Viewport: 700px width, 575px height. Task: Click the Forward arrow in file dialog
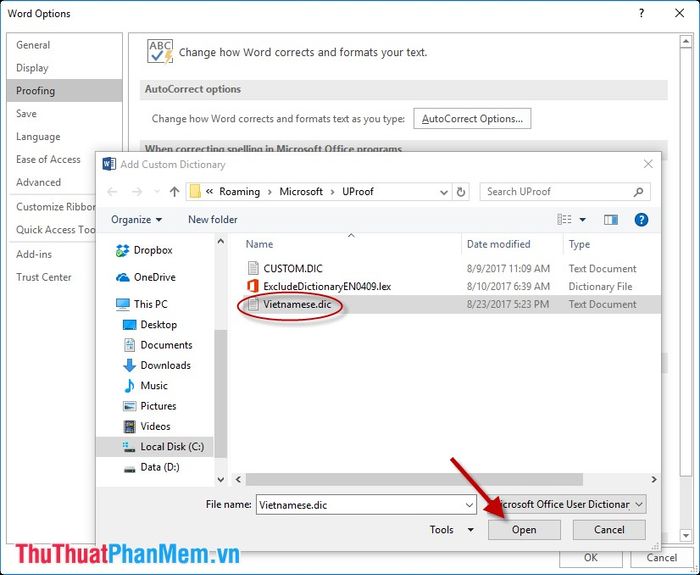137,192
